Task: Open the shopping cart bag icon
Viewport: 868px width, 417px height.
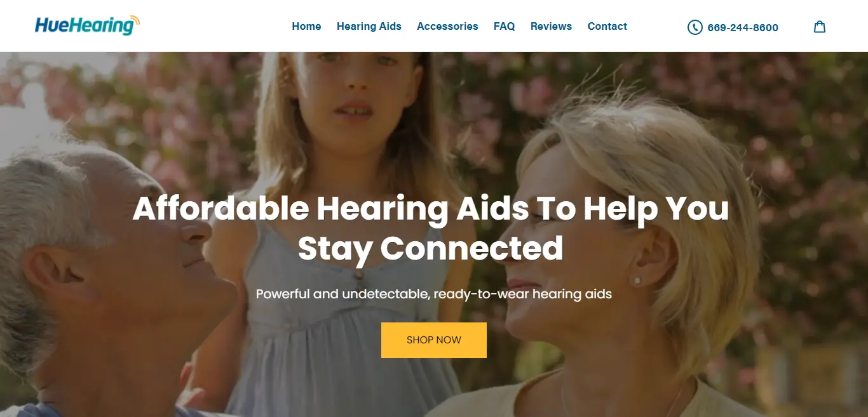Action: point(820,27)
